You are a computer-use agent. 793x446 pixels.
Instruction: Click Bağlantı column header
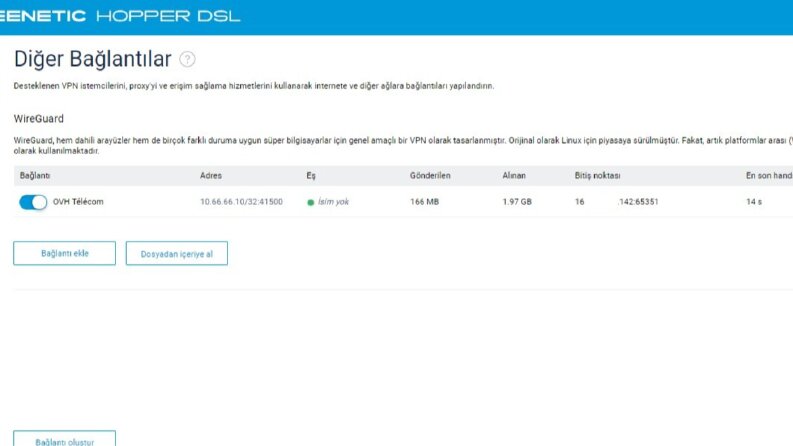point(35,175)
